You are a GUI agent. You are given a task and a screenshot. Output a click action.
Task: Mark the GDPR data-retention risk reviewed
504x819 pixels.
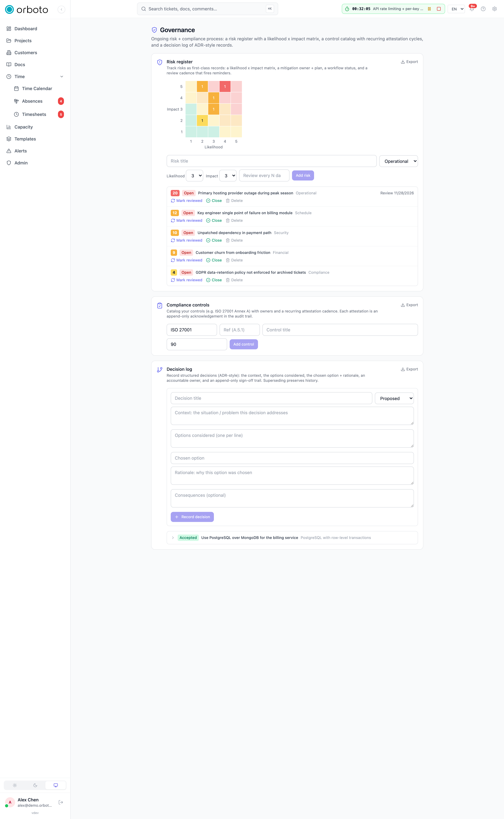click(x=187, y=280)
